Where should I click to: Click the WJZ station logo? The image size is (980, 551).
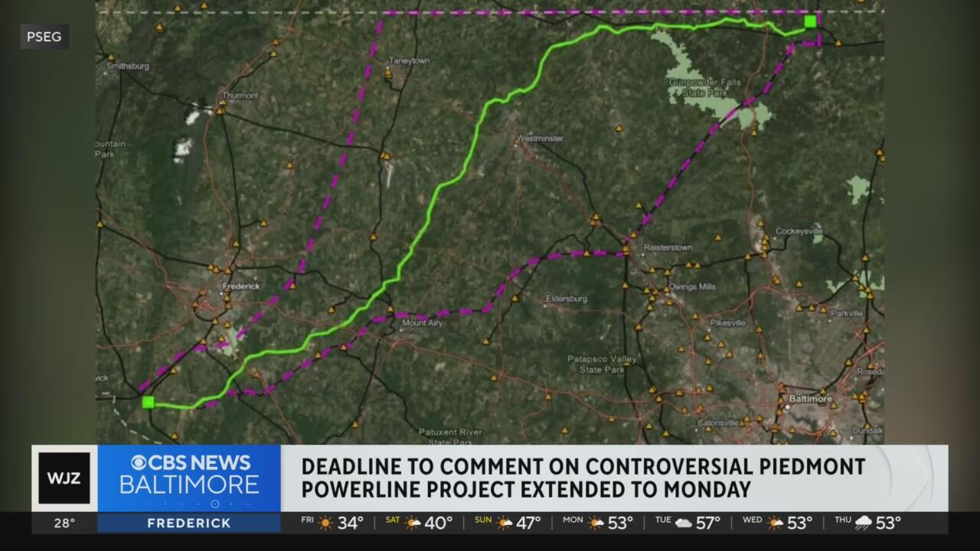click(x=64, y=478)
